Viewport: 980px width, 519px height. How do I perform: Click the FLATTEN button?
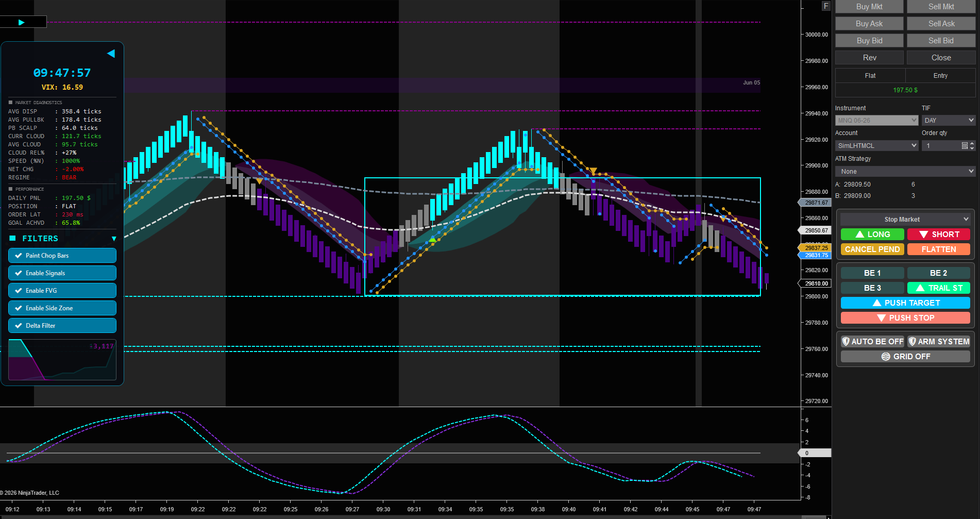tap(939, 249)
